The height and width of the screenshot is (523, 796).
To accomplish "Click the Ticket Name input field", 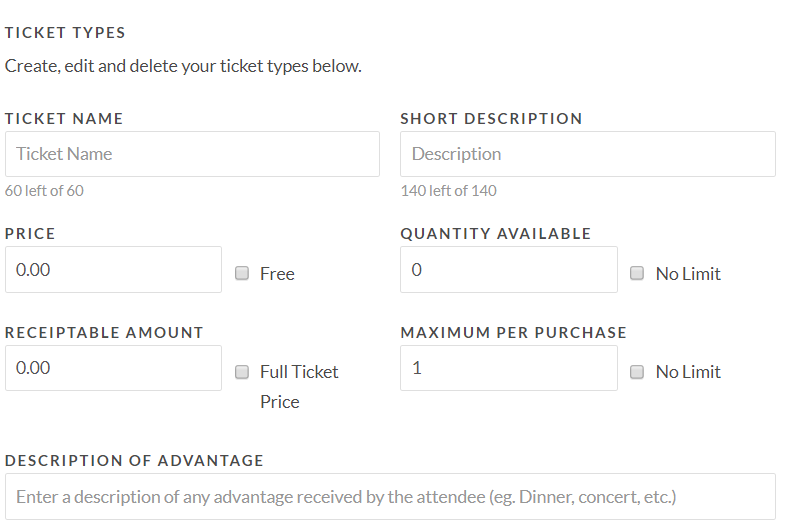I will (192, 154).
